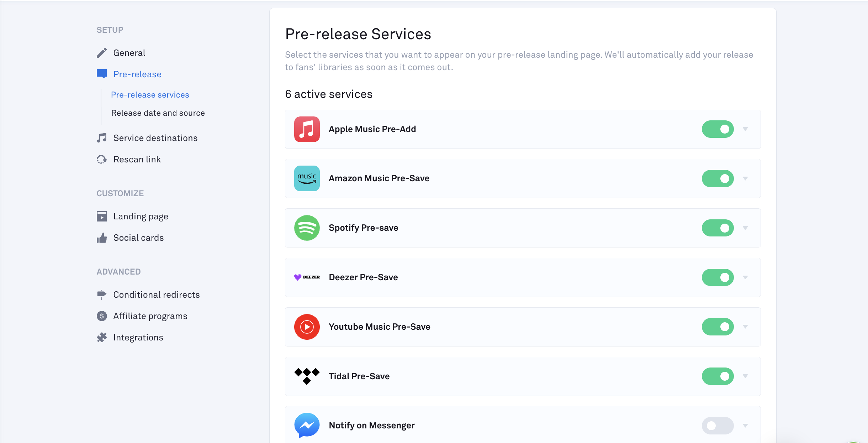This screenshot has width=868, height=443.
Task: Click the Amazon Music icon
Action: coord(306,178)
